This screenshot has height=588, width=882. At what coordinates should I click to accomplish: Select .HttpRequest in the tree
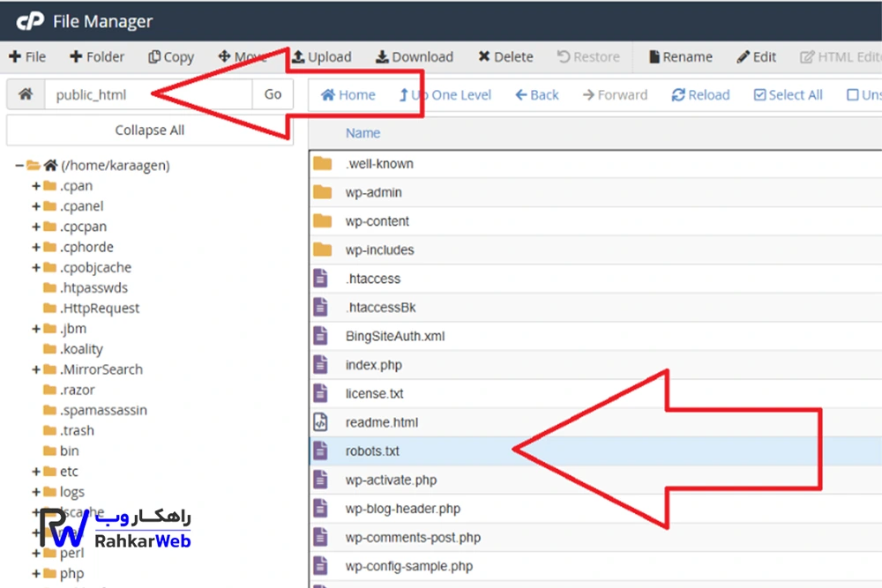pyautogui.click(x=99, y=308)
